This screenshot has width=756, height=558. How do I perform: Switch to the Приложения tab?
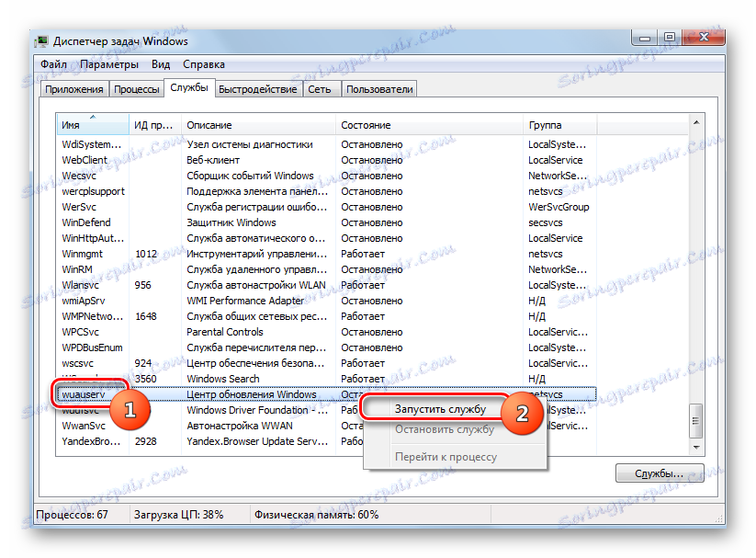[73, 89]
